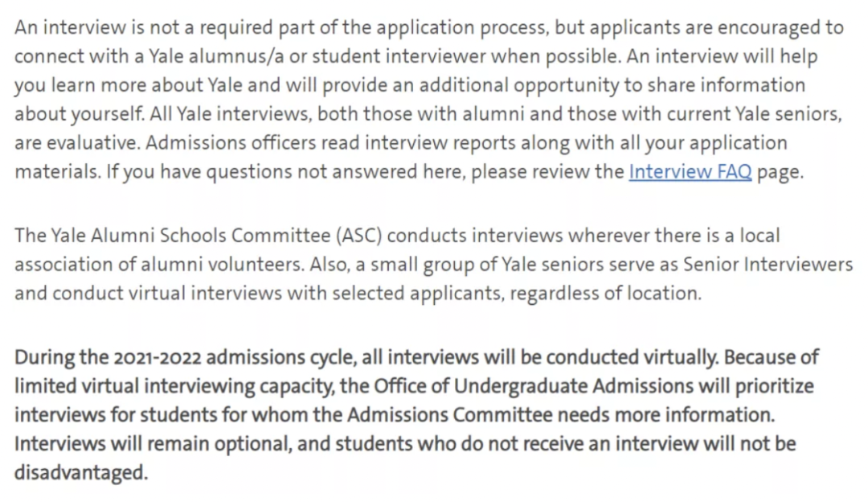Click the word "page." after Interview FAQ
Viewport: 868px width, 502px height.
coord(780,172)
